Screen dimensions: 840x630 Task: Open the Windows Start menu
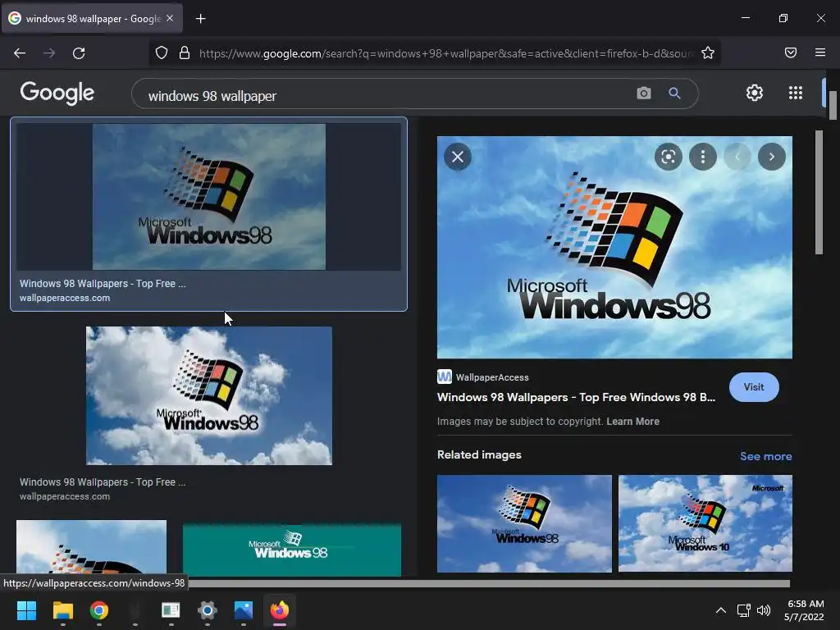coord(26,610)
